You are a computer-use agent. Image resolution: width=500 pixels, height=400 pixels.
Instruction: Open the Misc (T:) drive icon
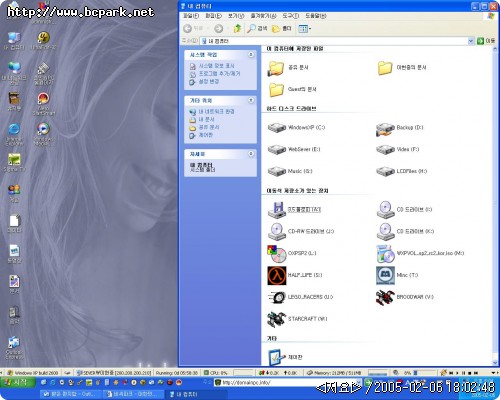click(x=385, y=275)
